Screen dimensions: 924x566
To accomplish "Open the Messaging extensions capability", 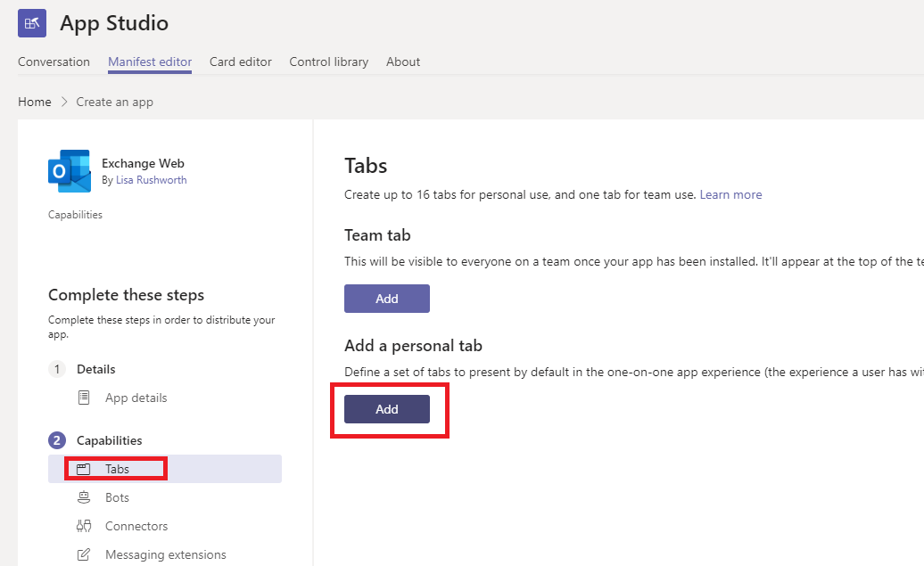I will pyautogui.click(x=165, y=554).
